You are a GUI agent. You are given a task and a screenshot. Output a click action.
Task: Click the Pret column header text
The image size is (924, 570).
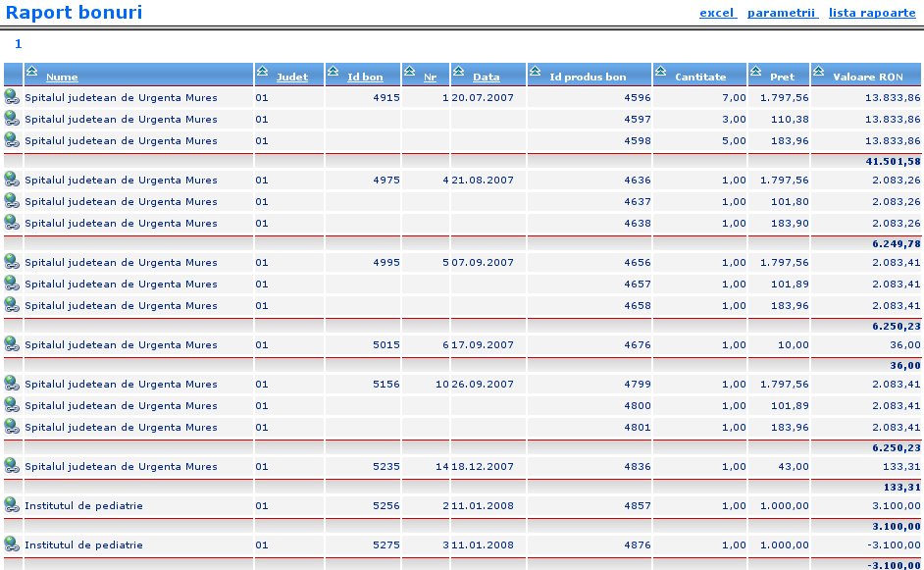point(782,78)
